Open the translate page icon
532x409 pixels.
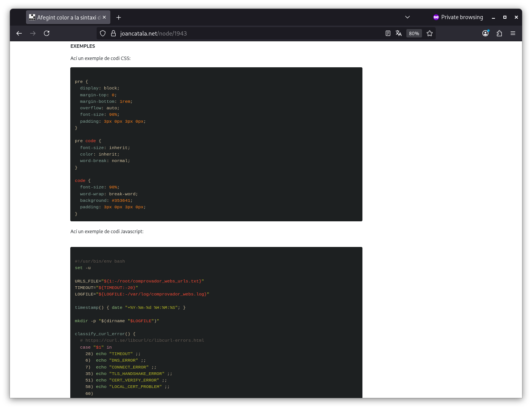tap(399, 33)
